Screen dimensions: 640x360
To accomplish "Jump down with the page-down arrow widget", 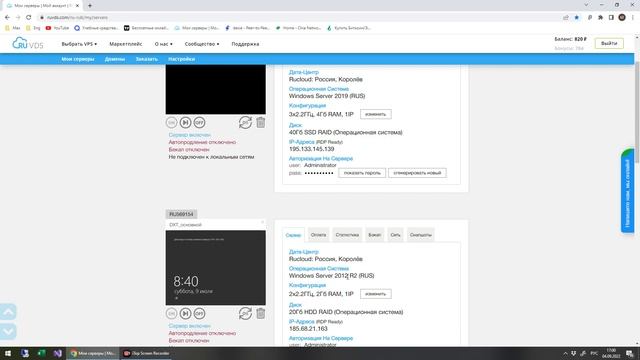I will [8, 331].
